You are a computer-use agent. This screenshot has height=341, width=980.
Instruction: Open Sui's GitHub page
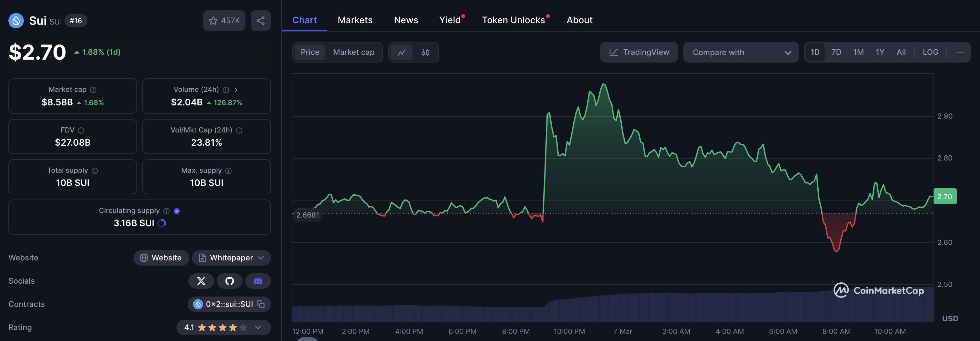point(229,281)
